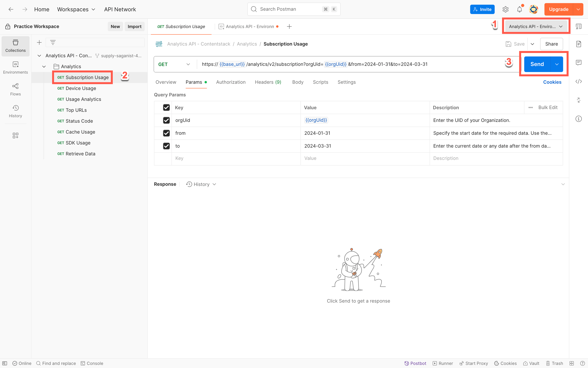The height and width of the screenshot is (368, 588).
Task: Open the settings gear icon
Action: 505,9
